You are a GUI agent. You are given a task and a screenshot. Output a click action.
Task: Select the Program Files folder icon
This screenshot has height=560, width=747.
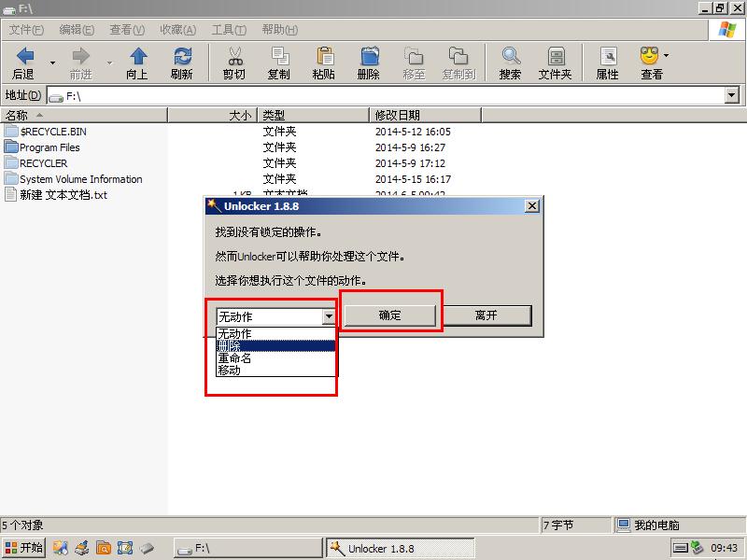(11, 147)
